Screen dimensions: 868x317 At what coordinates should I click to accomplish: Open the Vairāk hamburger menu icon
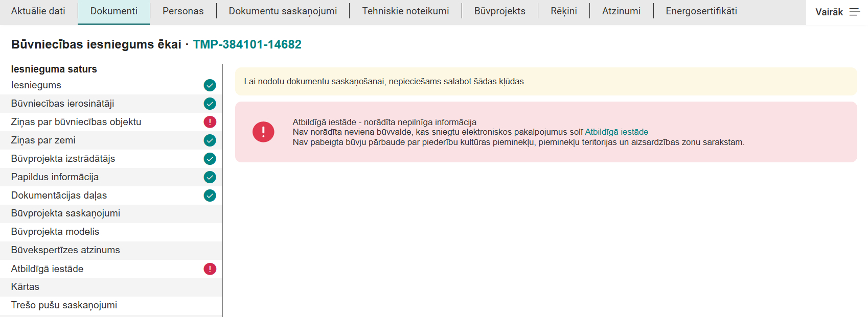pos(855,12)
